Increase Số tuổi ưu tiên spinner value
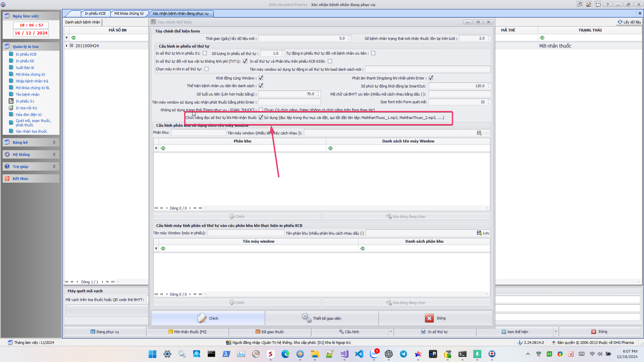Viewport: 644px width, 362px height. point(318,93)
